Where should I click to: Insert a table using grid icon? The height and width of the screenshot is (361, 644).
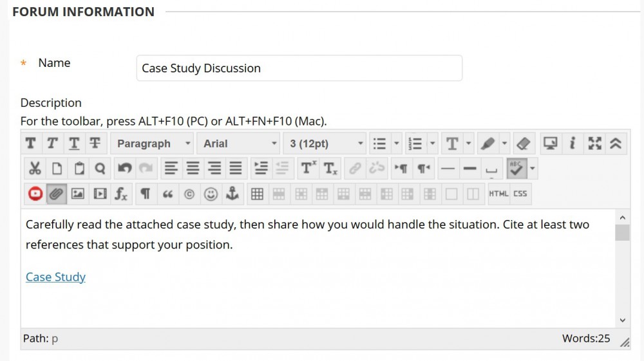point(257,194)
